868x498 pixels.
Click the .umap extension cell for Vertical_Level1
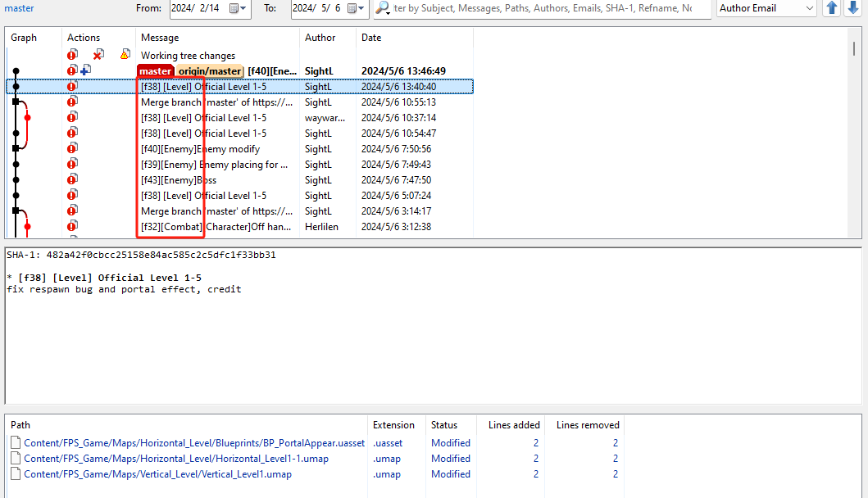click(x=386, y=473)
